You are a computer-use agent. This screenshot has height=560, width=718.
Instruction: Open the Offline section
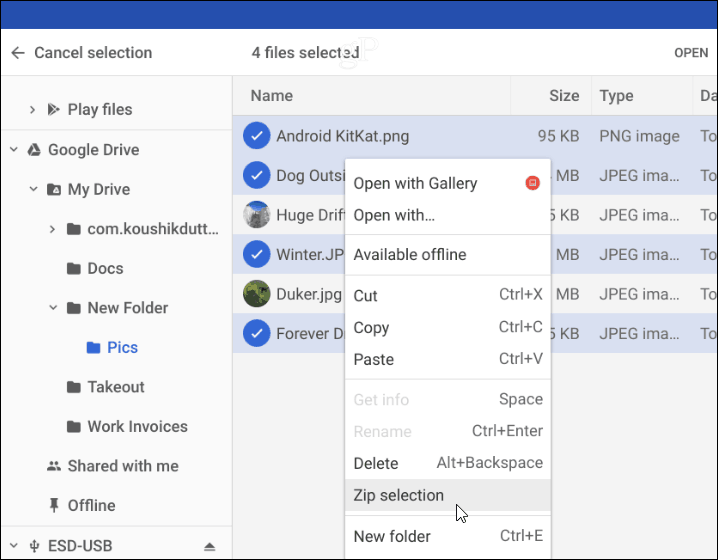[92, 506]
